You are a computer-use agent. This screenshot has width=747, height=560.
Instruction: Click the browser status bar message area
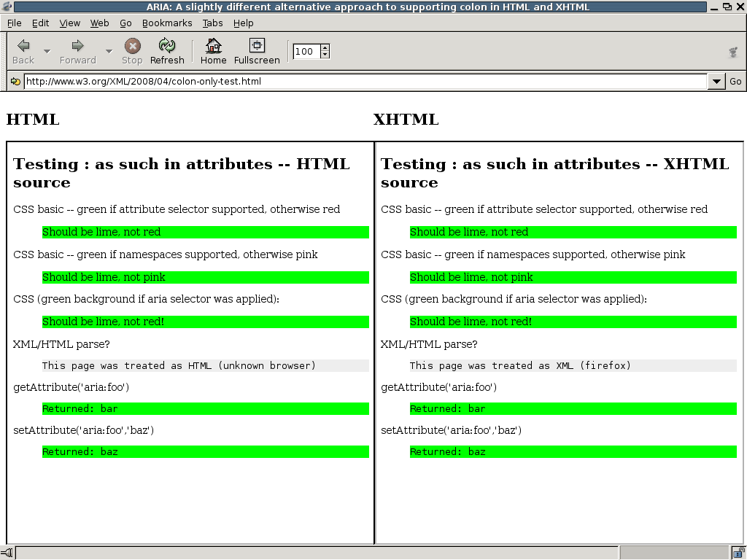coord(317,553)
